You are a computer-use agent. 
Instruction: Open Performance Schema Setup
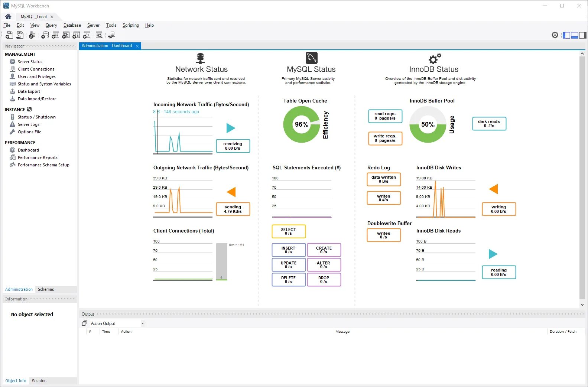coord(43,165)
